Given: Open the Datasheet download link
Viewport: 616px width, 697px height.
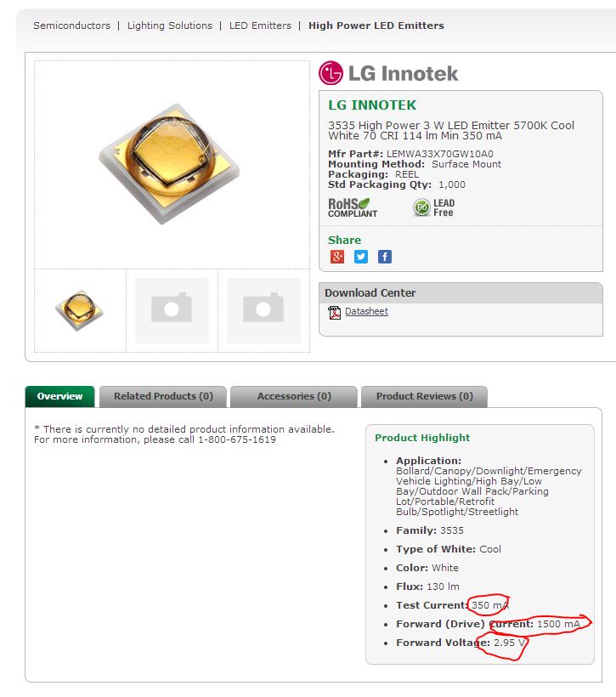Looking at the screenshot, I should coord(366,312).
